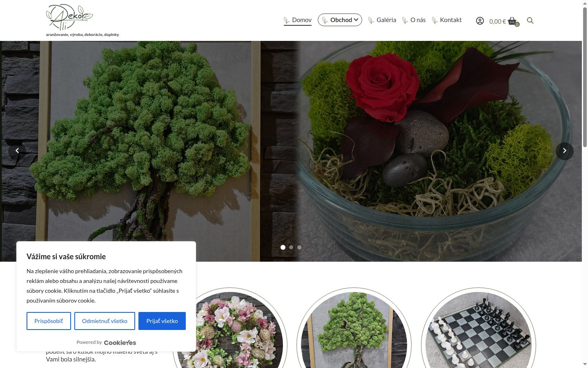The width and height of the screenshot is (588, 368).
Task: Click Prijať všetko button
Action: 162,321
